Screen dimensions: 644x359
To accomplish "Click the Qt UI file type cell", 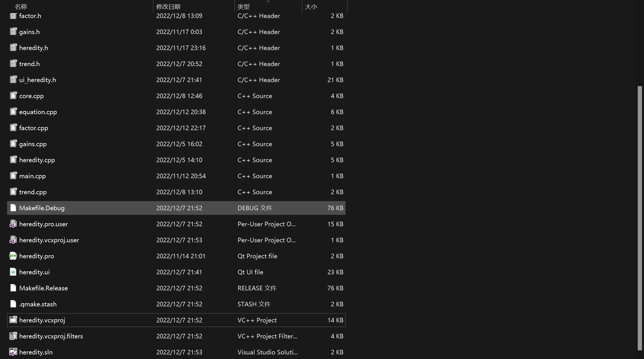I will (250, 272).
